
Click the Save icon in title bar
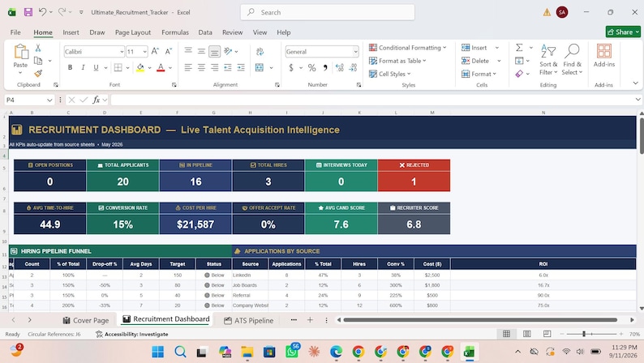coord(28,12)
